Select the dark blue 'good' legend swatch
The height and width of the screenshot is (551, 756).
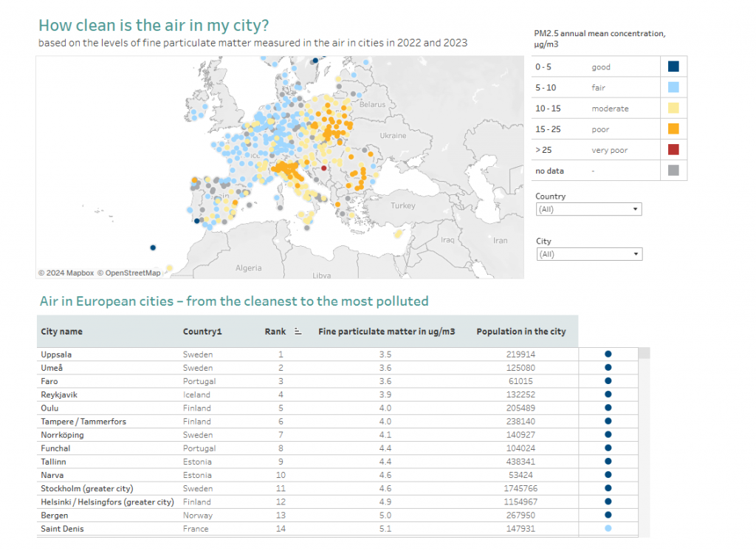673,66
